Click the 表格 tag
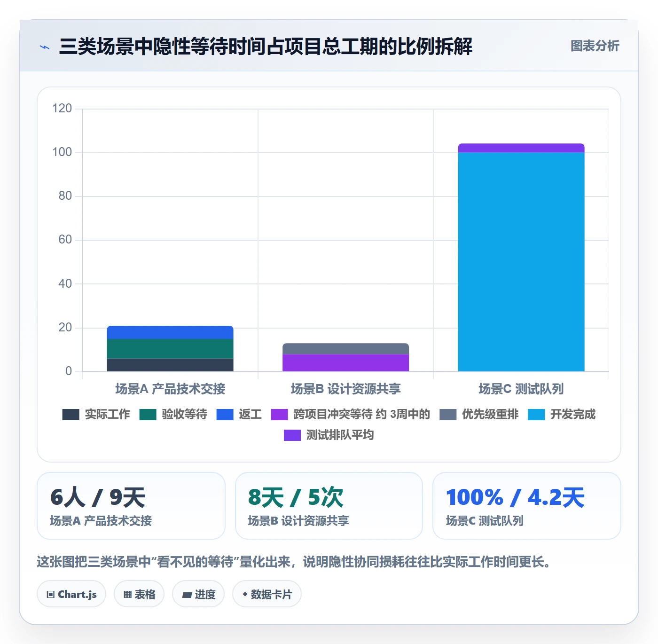This screenshot has height=644, width=658. click(139, 594)
